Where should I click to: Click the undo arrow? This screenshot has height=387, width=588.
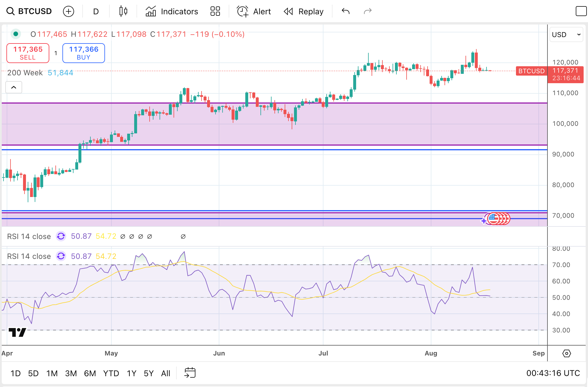pos(346,11)
